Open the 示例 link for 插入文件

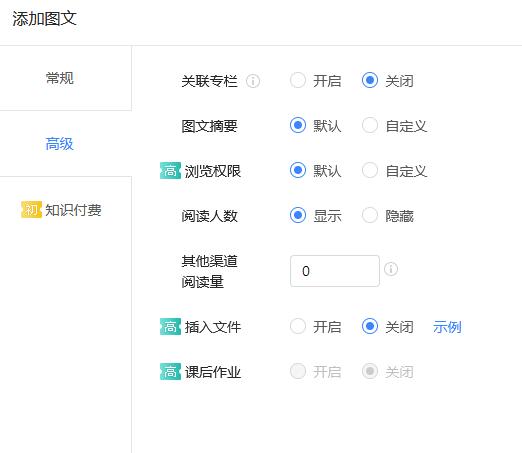tap(447, 327)
